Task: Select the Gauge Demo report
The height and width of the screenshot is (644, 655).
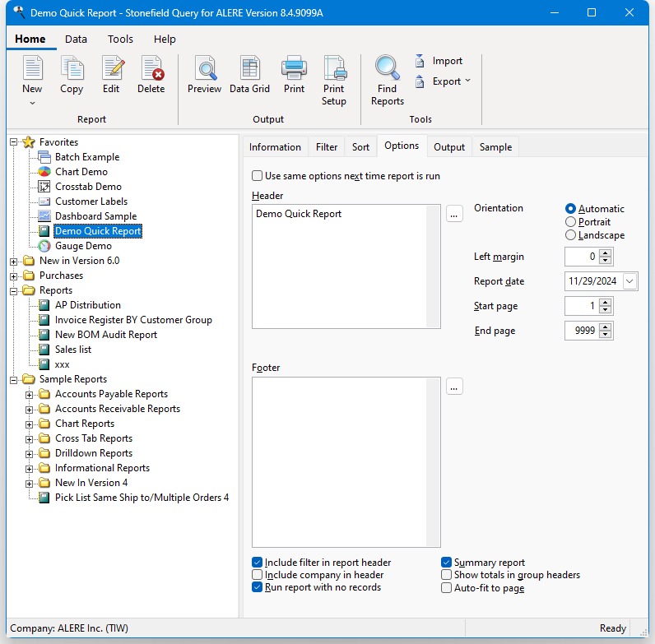Action: tap(83, 246)
